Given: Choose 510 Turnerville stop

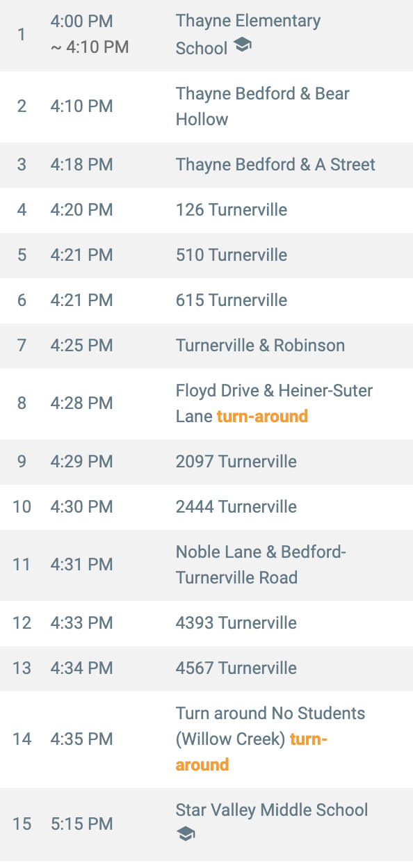Looking at the screenshot, I should (x=206, y=255).
